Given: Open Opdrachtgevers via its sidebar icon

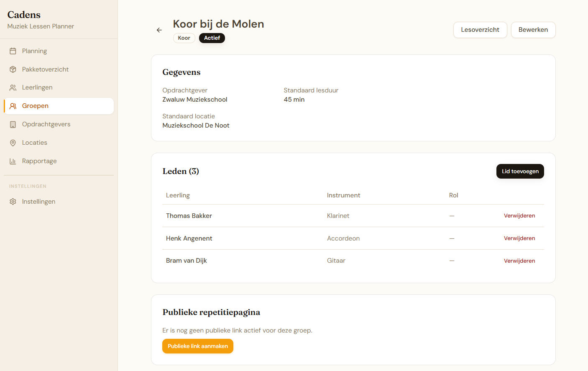Looking at the screenshot, I should coord(13,124).
